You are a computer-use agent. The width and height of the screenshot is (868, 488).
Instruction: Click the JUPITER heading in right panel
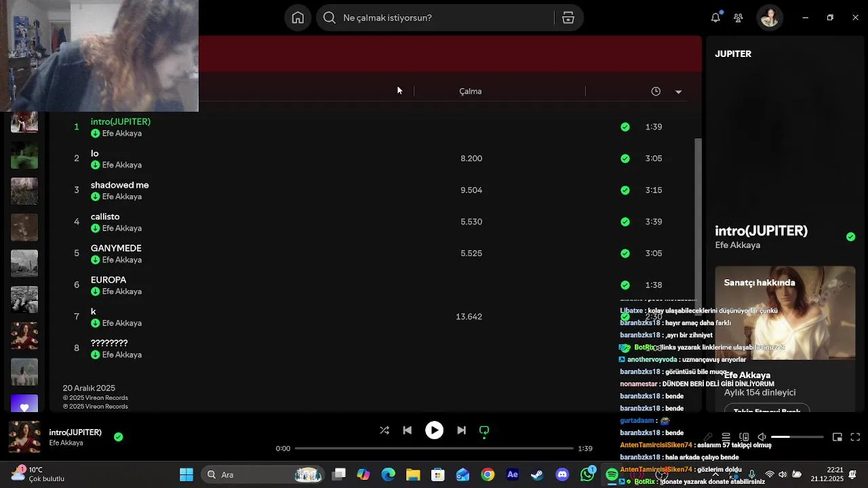[733, 54]
